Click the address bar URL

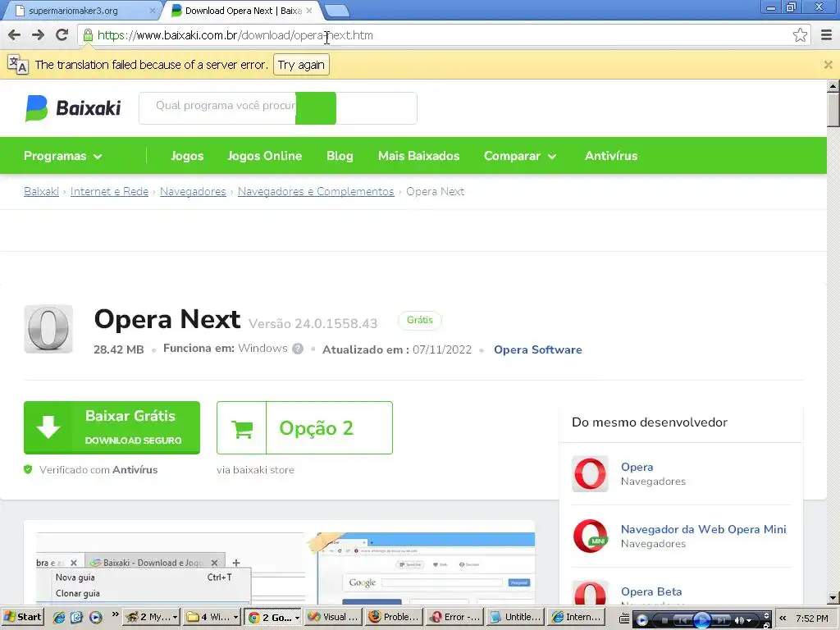coord(235,35)
